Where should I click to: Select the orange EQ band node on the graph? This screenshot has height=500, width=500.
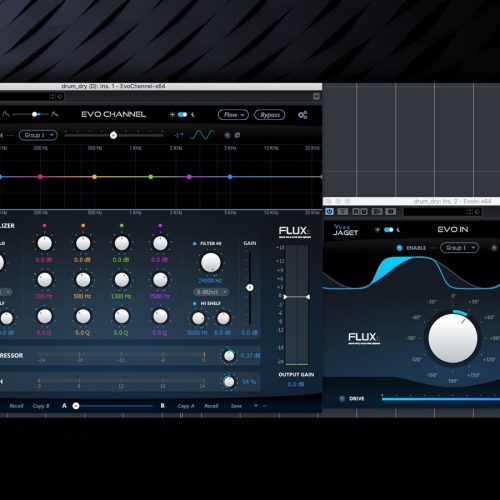94,177
